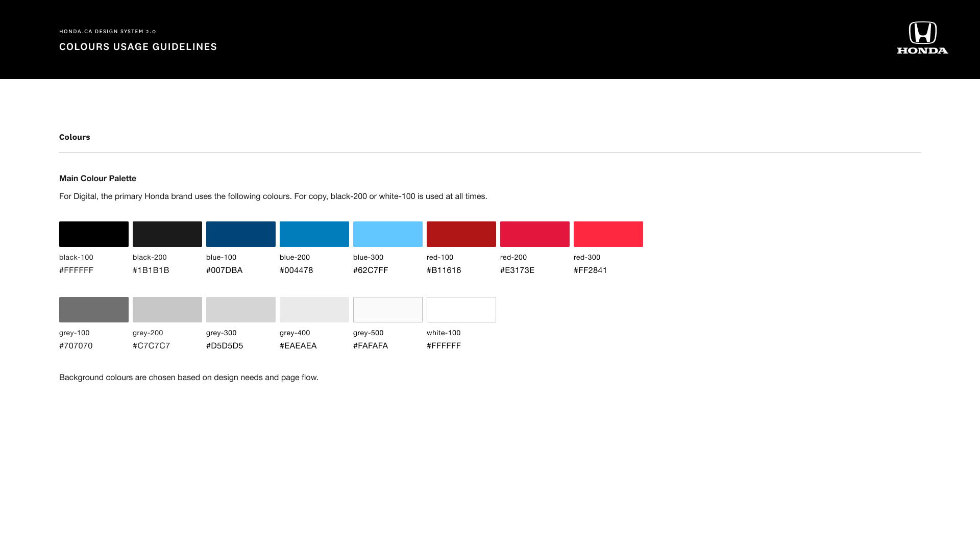Click the 'grey-100' label

(75, 333)
